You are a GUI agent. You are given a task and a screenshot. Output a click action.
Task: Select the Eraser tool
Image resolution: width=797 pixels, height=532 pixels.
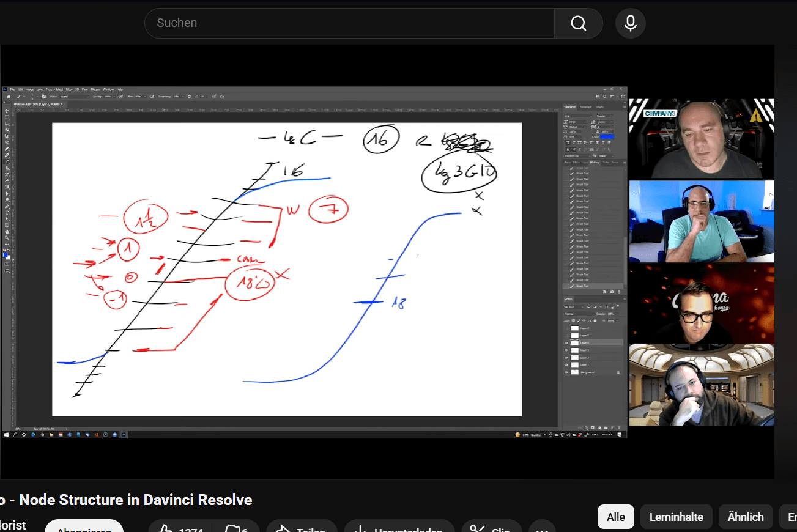(7, 181)
